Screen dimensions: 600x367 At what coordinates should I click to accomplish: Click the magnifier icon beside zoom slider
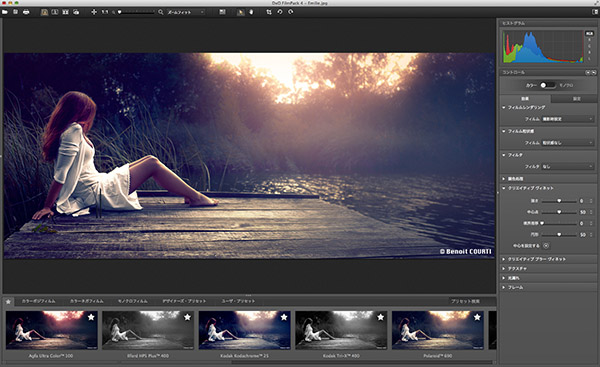(x=161, y=12)
